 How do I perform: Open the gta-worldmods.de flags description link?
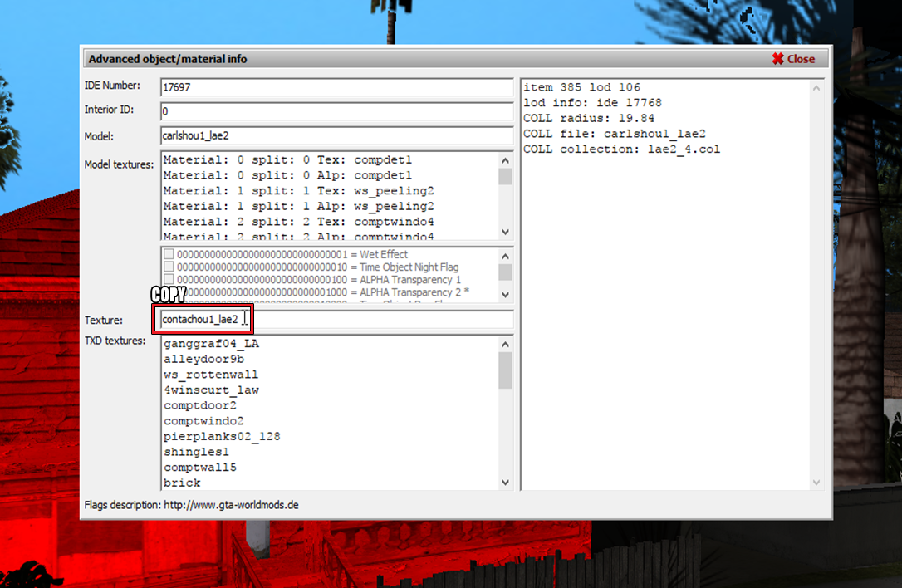231,505
